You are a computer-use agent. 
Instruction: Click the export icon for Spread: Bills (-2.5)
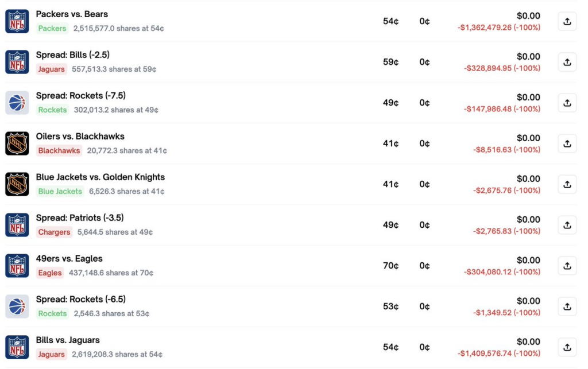pyautogui.click(x=567, y=61)
